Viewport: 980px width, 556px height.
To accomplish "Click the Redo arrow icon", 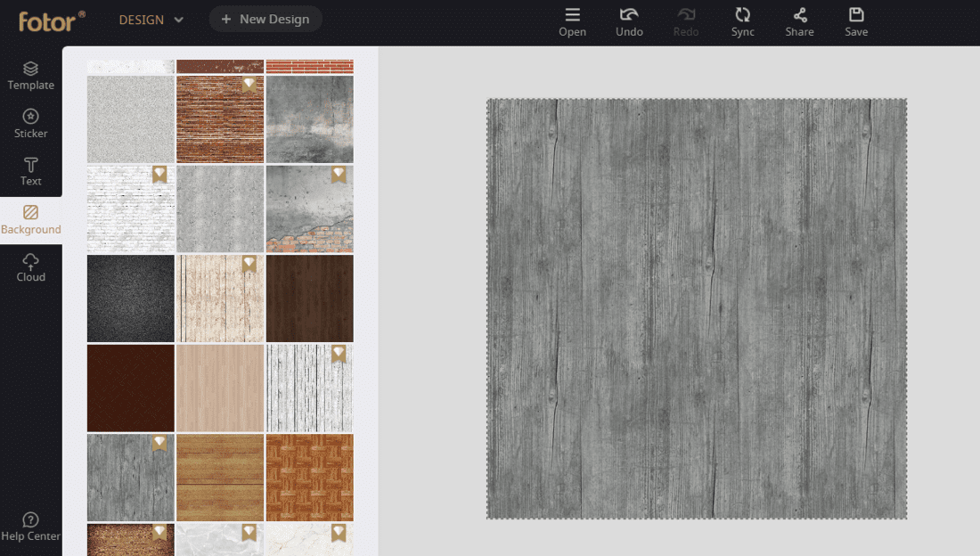I will (686, 14).
